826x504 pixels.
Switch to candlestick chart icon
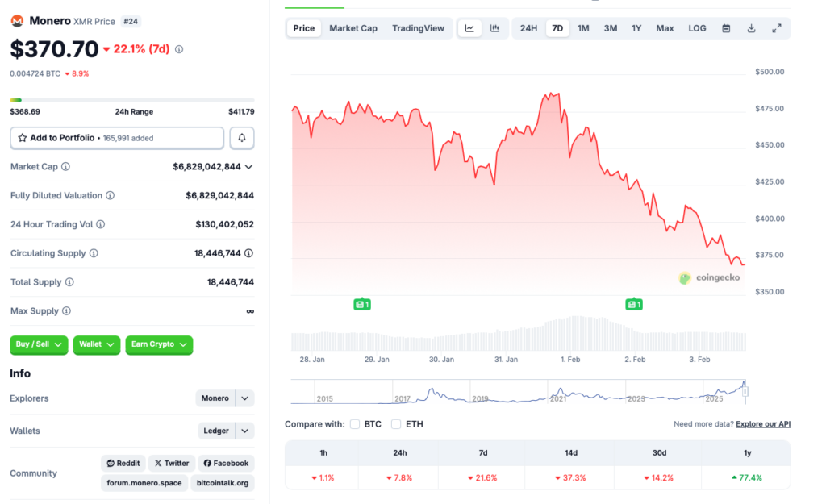(494, 28)
